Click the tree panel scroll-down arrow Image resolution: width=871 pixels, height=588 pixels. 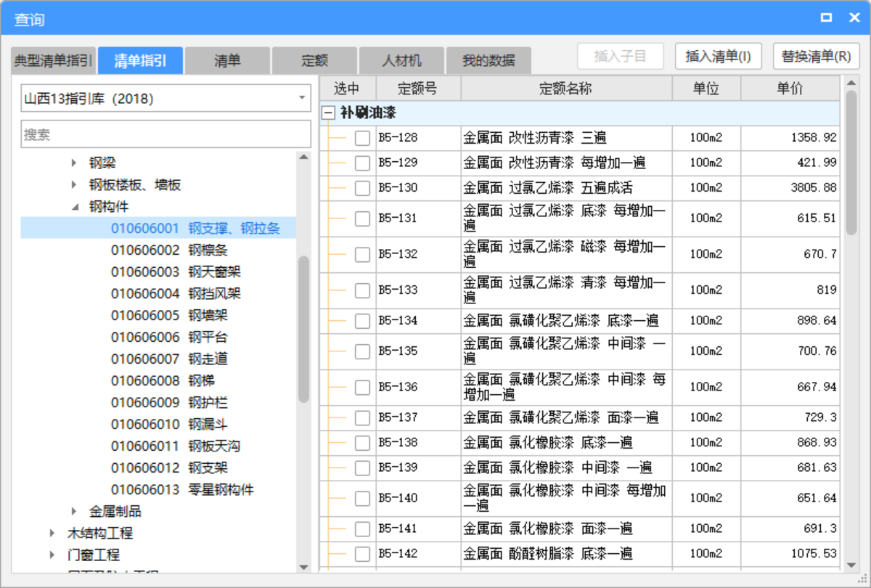(x=303, y=567)
